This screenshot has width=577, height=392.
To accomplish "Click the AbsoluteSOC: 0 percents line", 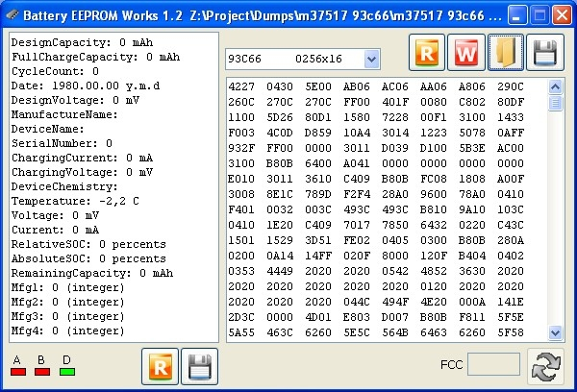I will tap(88, 258).
